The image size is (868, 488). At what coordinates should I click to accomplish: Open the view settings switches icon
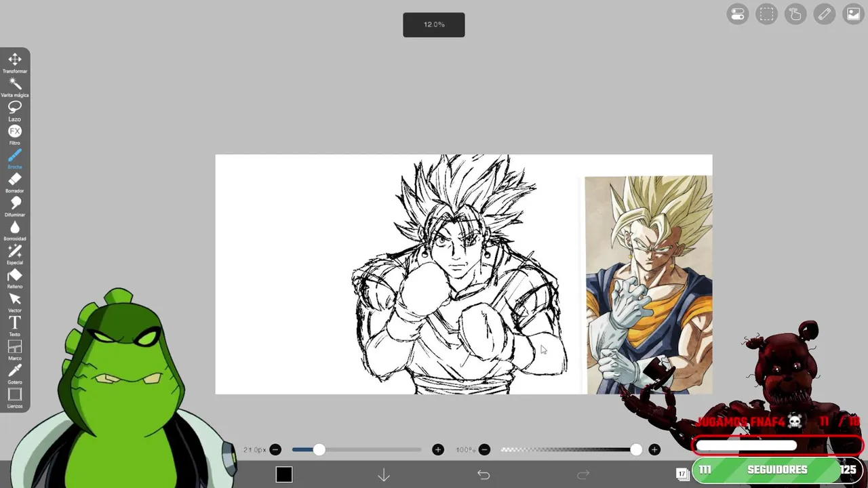tap(738, 14)
